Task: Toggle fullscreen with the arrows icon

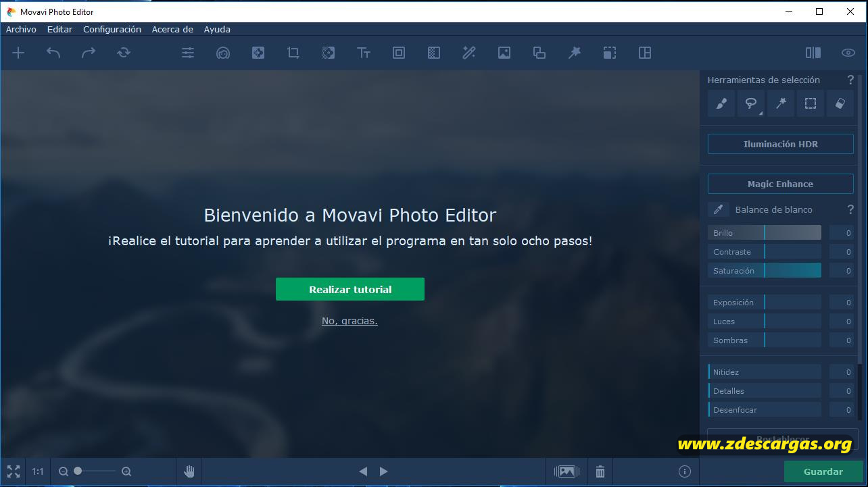Action: tap(14, 471)
